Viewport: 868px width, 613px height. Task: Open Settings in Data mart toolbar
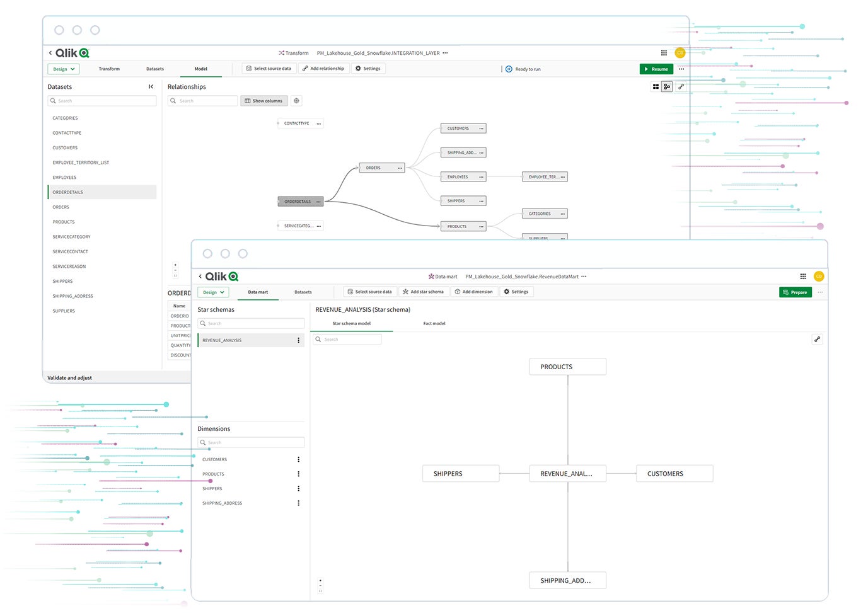pyautogui.click(x=516, y=292)
